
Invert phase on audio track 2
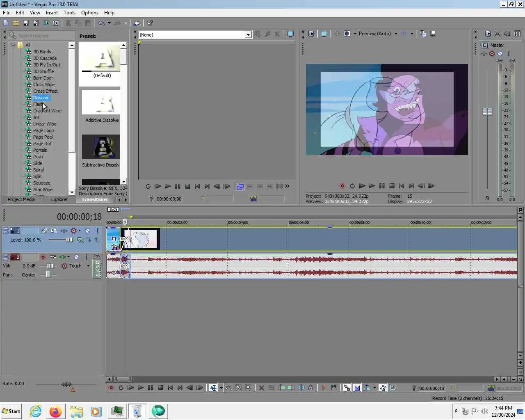[x=53, y=257]
